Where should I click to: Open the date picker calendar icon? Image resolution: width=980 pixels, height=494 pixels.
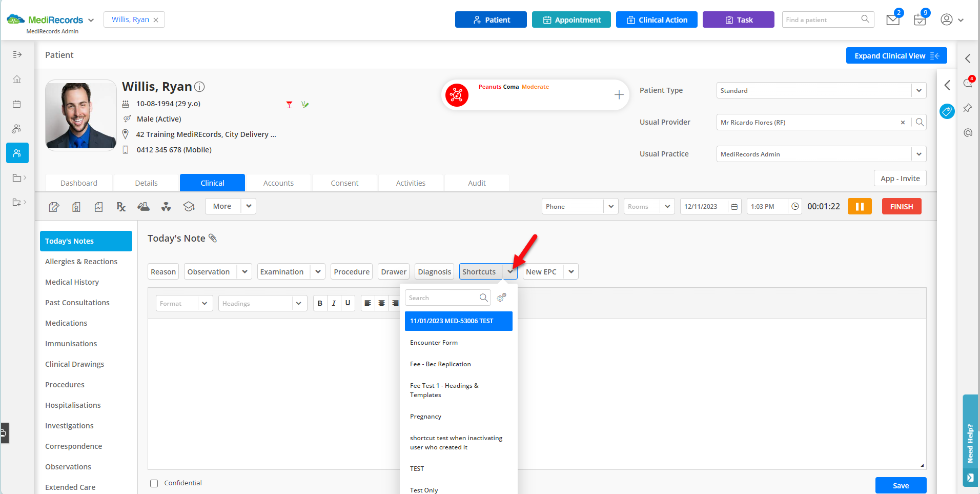(x=734, y=206)
